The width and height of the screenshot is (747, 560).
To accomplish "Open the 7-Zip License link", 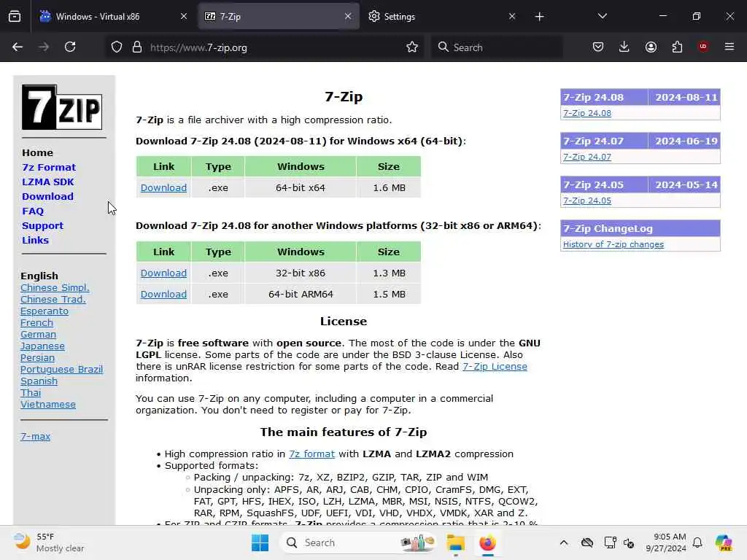I will click(495, 366).
